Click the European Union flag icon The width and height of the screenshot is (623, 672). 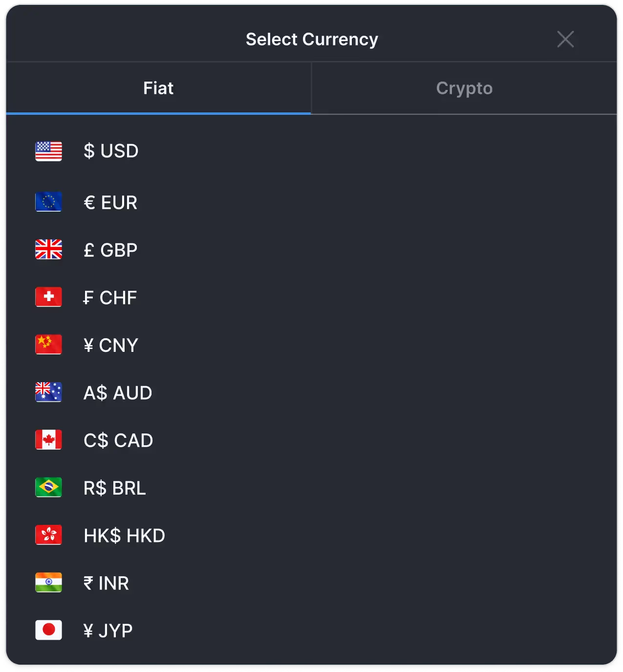click(48, 202)
